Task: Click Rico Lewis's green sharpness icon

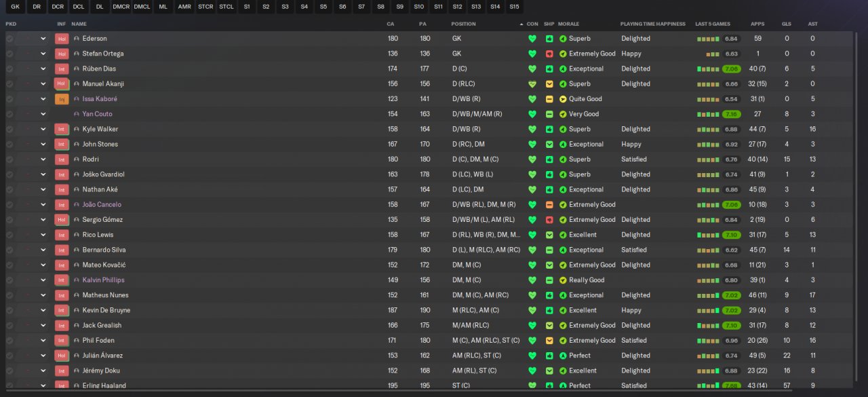Action: [549, 235]
